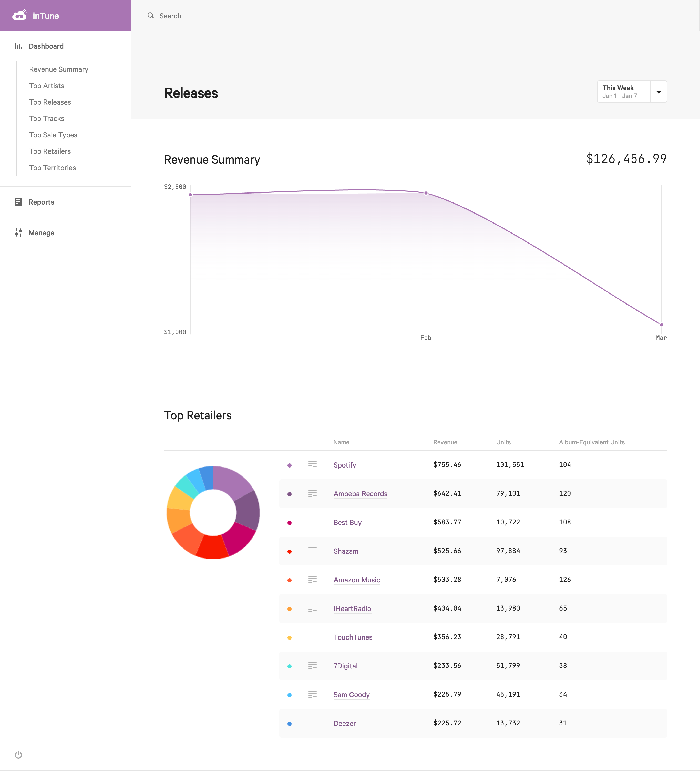Viewport: 700px width, 771px height.
Task: Click the blue color dot for Deezer
Action: tap(290, 724)
